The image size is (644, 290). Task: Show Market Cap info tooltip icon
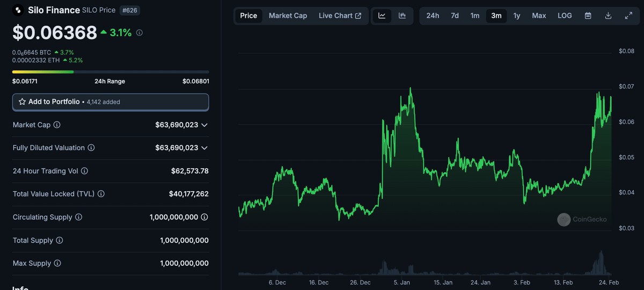click(57, 125)
